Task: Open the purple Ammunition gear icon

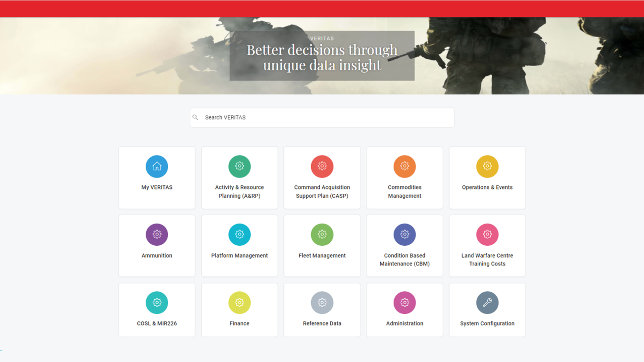Action: click(x=157, y=234)
